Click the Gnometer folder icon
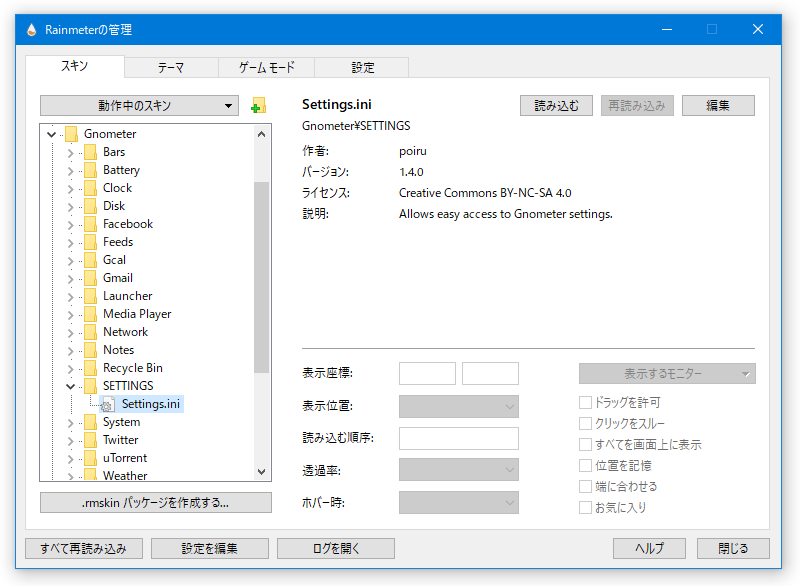 click(x=71, y=134)
